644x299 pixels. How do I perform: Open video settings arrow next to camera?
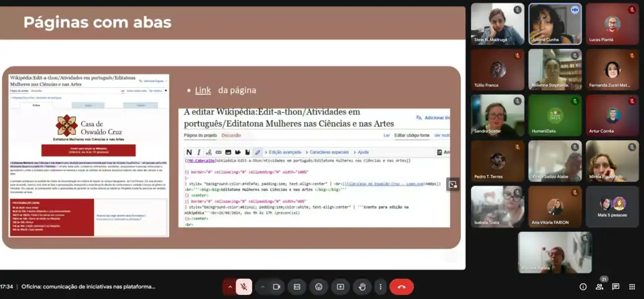pos(262,287)
